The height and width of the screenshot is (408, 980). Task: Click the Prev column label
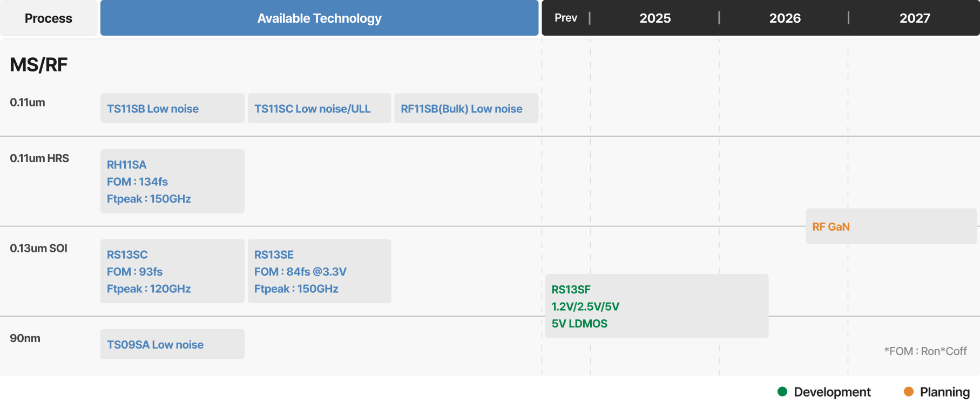coord(565,18)
